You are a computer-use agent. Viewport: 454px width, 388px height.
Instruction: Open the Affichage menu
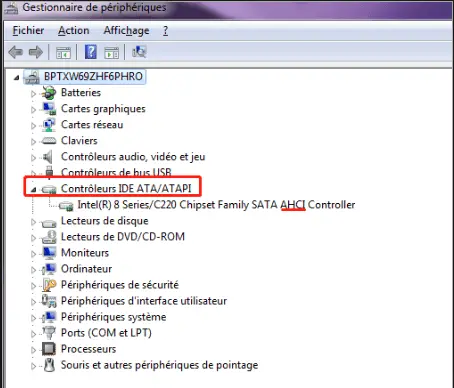(x=126, y=31)
